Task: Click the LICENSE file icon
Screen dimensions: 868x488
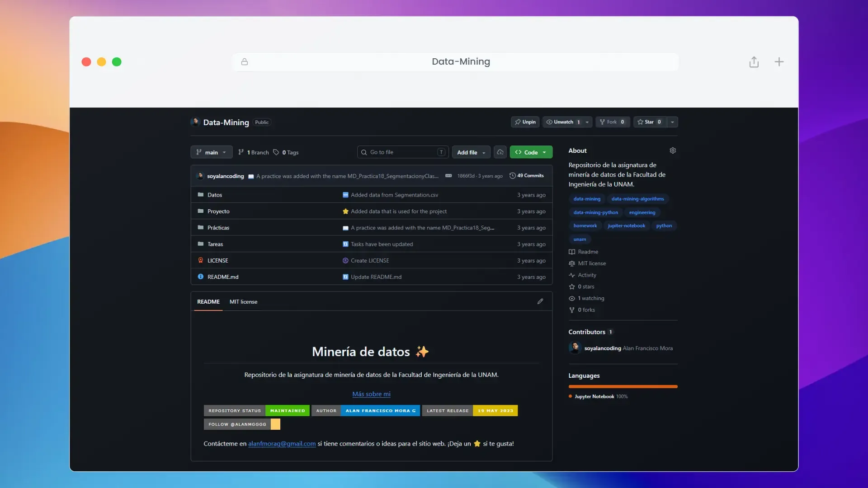Action: (x=201, y=260)
